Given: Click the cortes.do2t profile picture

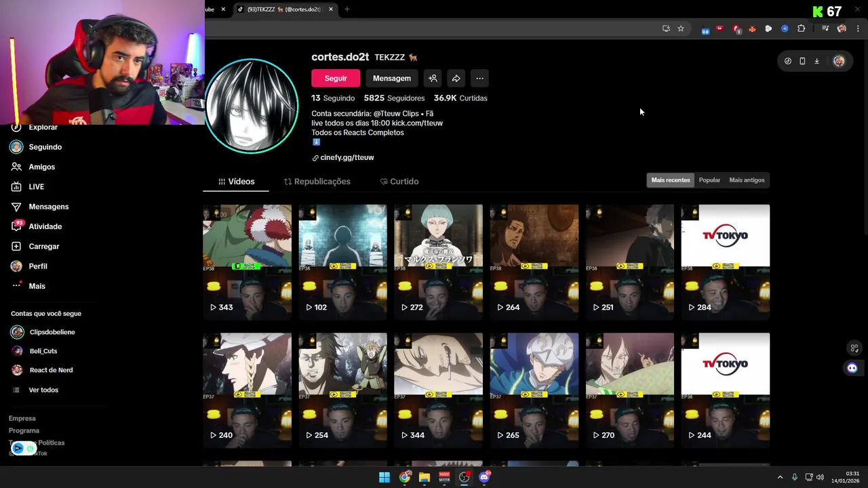Looking at the screenshot, I should 252,106.
